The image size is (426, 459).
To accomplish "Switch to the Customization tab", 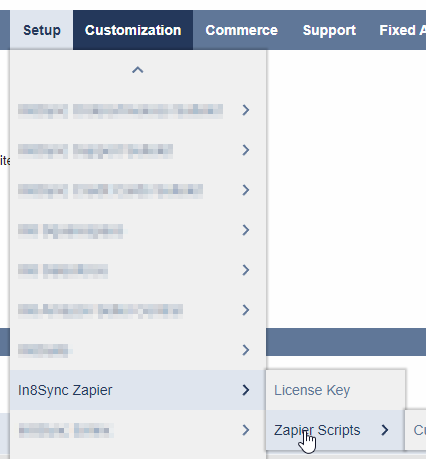I will (133, 30).
